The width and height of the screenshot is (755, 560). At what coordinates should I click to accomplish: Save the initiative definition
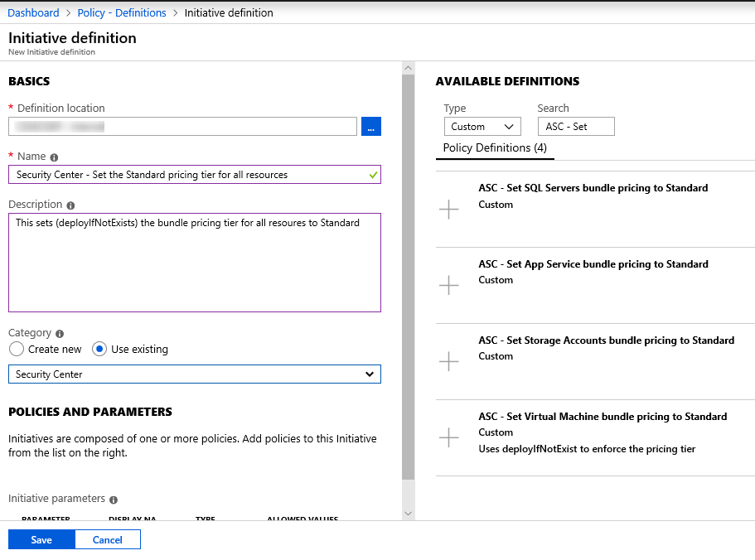pyautogui.click(x=41, y=540)
